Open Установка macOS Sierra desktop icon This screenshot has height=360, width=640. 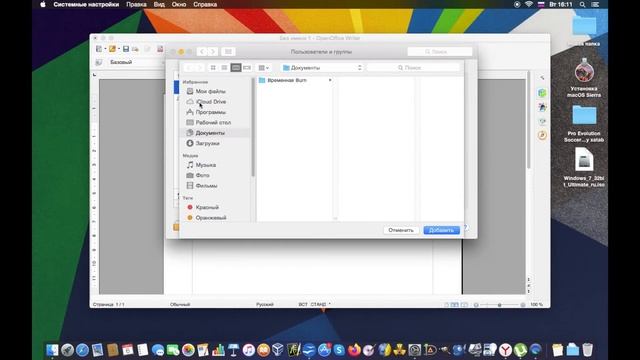(584, 78)
